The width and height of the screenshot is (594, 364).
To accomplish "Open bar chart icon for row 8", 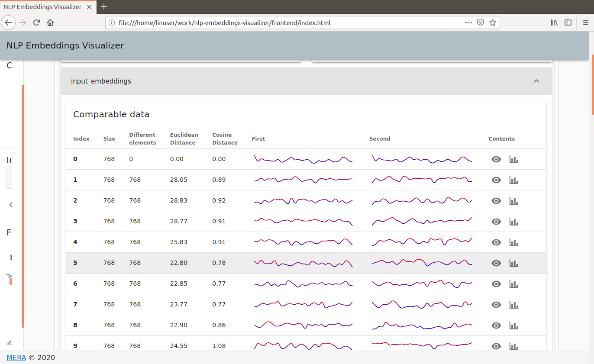I will [x=514, y=325].
